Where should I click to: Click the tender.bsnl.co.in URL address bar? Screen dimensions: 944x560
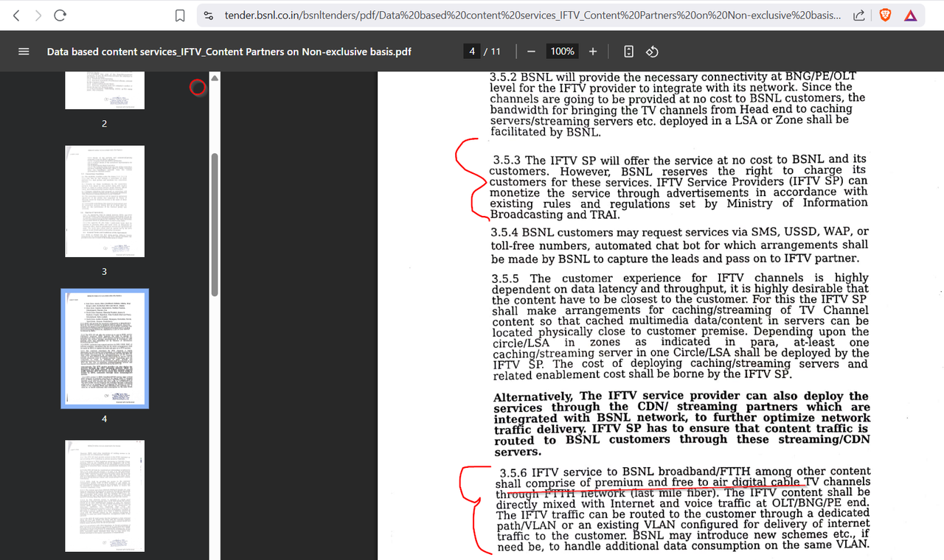click(531, 15)
